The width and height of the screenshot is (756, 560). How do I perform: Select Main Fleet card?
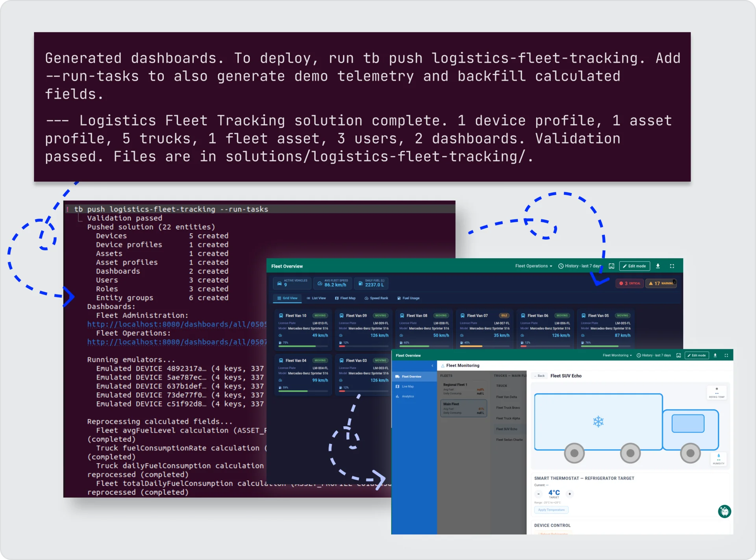pos(463,409)
